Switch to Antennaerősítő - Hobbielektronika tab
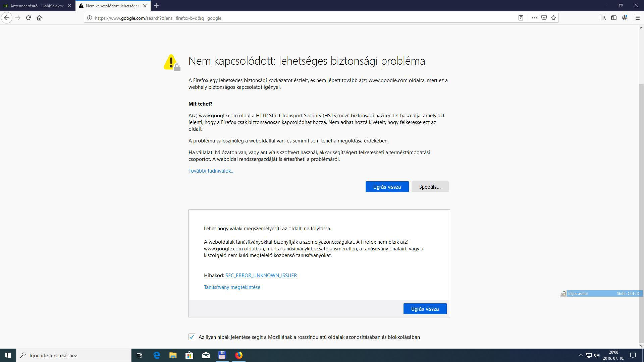The image size is (644, 362). (37, 6)
